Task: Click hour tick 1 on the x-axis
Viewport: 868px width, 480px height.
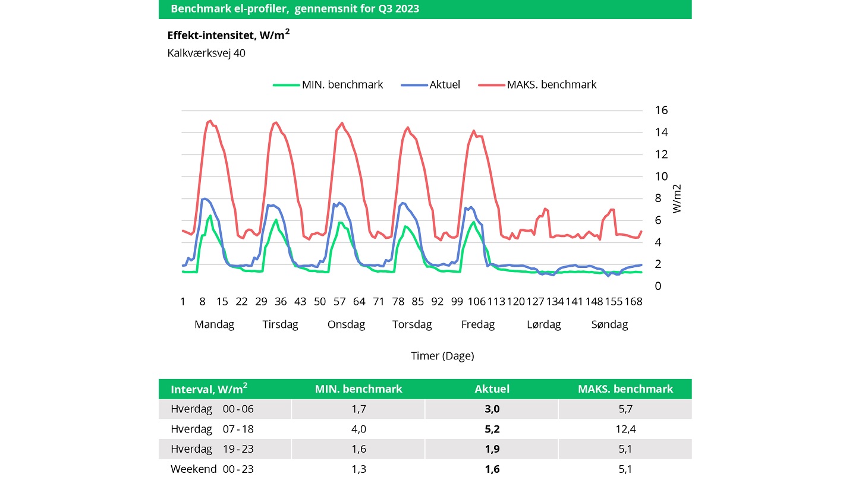Action: tap(183, 302)
